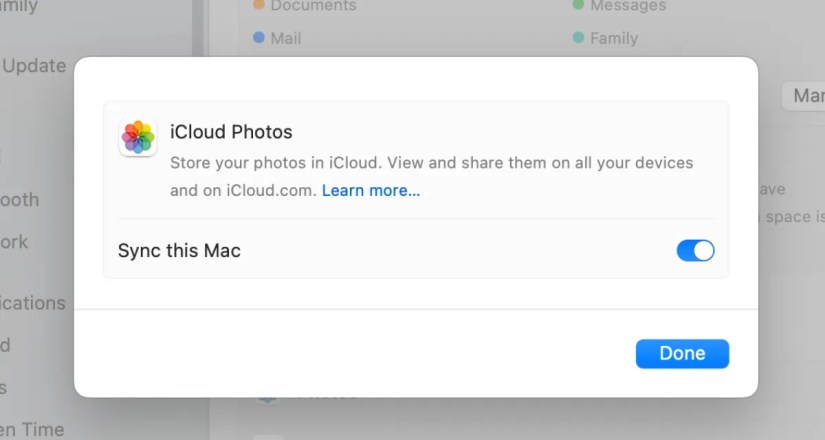Open Screen Time in the sidebar

(x=32, y=429)
